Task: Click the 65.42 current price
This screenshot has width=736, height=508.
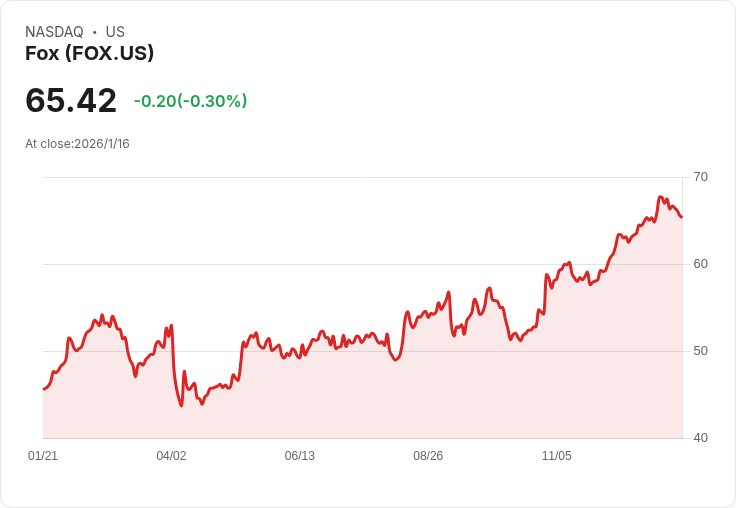Action: click(x=71, y=100)
